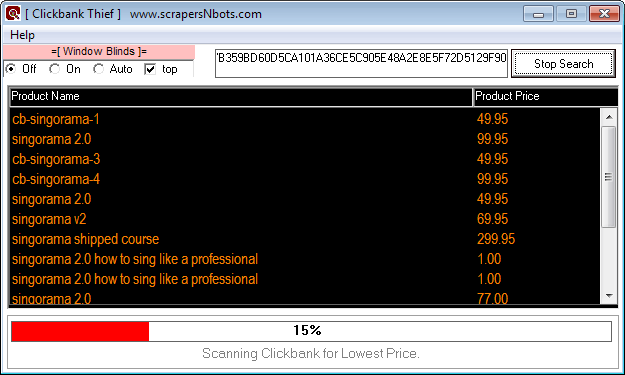Viewport: 625px width, 375px height.
Task: Click the 69.95 price cell
Action: coord(492,219)
